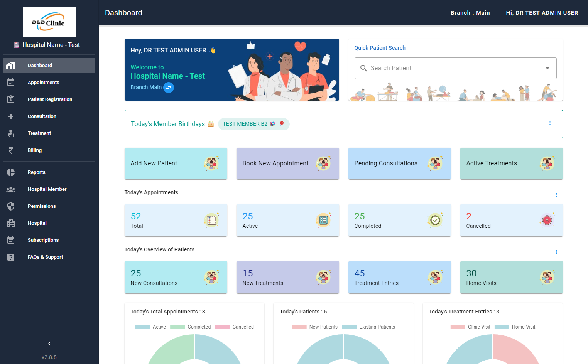Click the icon on Pending Consultations card
This screenshot has height=364, width=588.
[435, 163]
